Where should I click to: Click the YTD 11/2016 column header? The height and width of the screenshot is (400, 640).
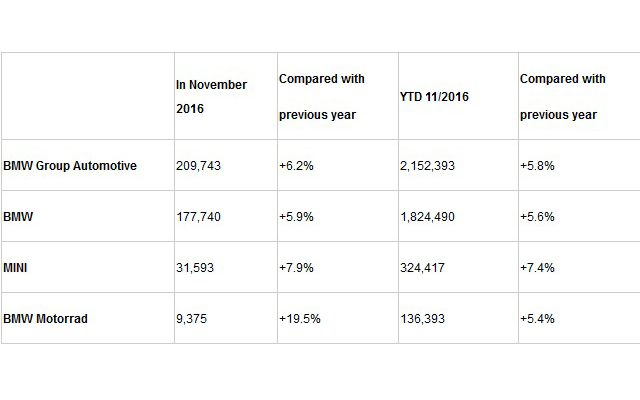pos(436,97)
